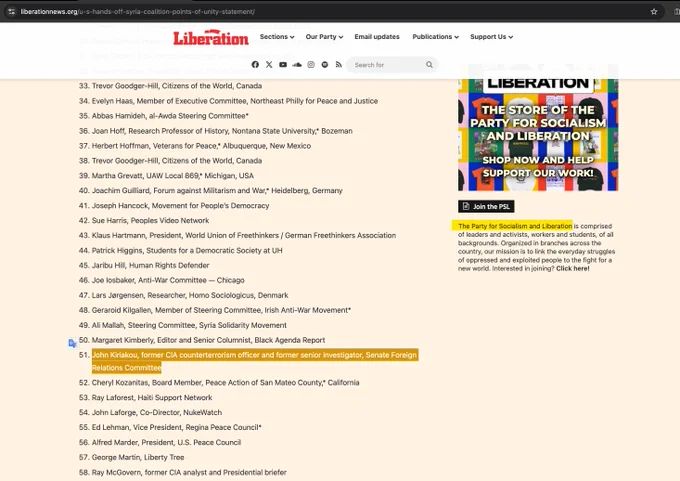This screenshot has width=680, height=481.
Task: Click the Join the PSL button
Action: tap(486, 206)
